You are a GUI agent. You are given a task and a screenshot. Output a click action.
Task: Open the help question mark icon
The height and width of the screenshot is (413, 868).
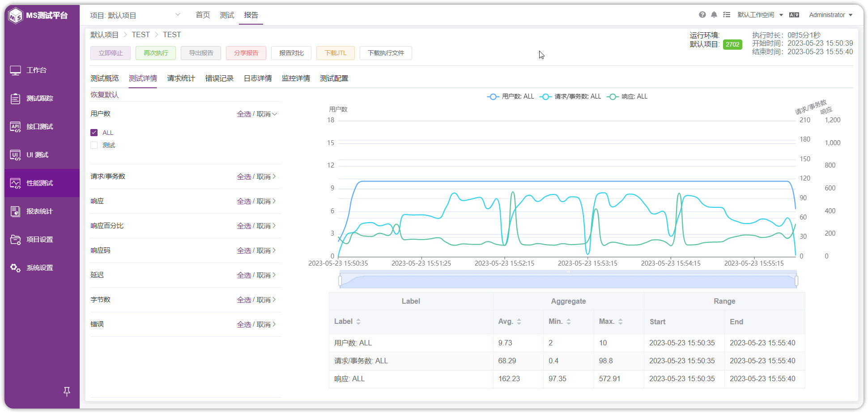pyautogui.click(x=702, y=15)
